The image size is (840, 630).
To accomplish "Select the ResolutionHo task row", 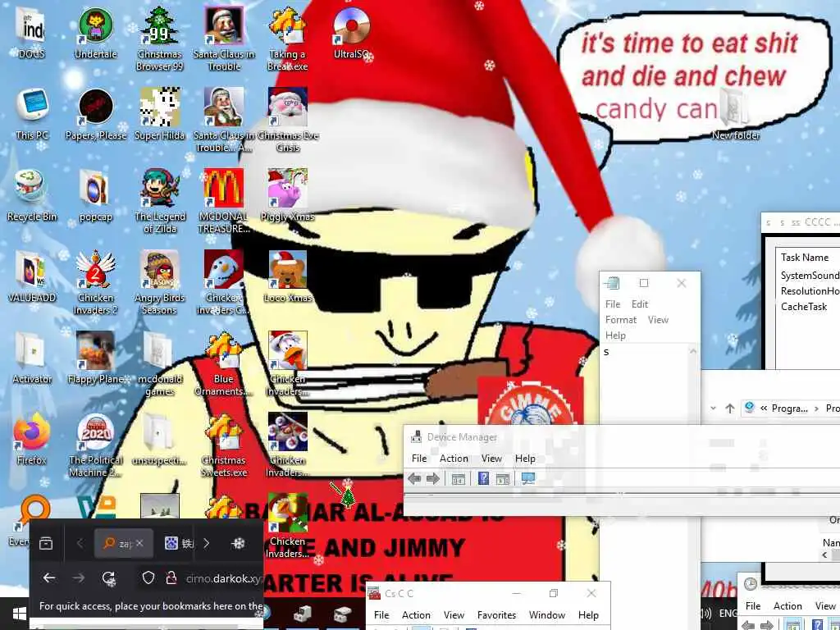I will (x=809, y=291).
